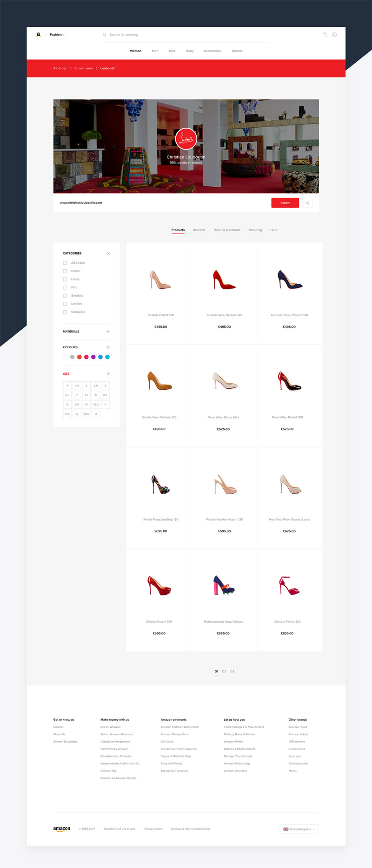372x868 pixels.
Task: Enable the Heels category checkbox
Action: (x=65, y=279)
